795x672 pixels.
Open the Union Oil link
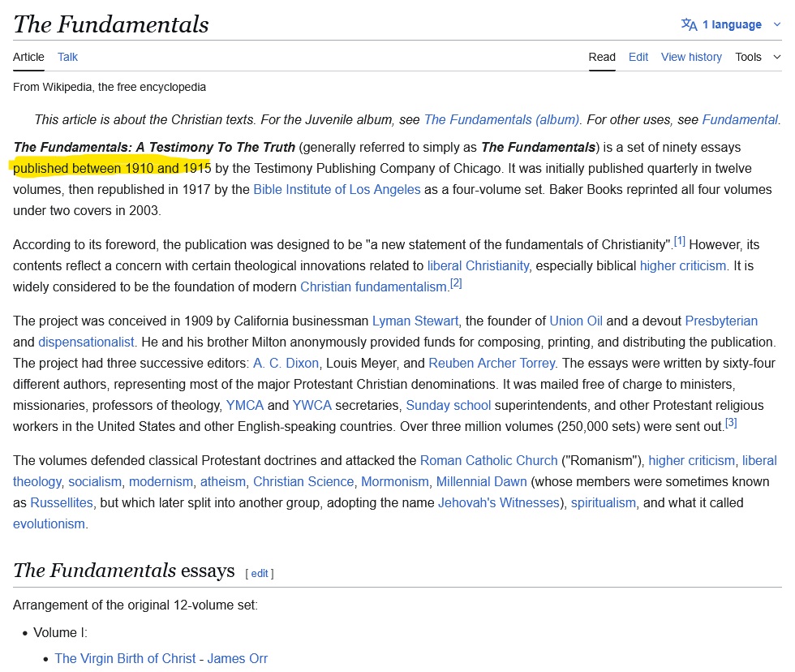576,321
